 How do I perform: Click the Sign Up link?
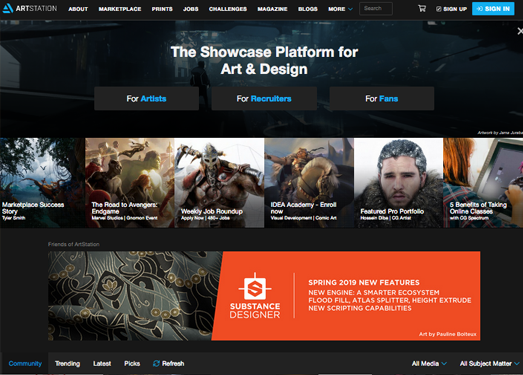[451, 9]
